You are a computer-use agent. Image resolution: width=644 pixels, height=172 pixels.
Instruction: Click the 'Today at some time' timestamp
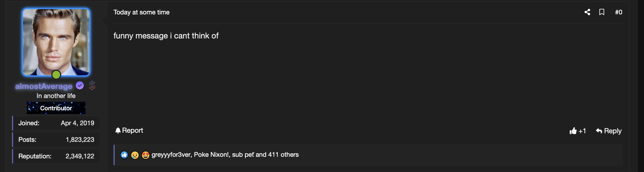(141, 12)
